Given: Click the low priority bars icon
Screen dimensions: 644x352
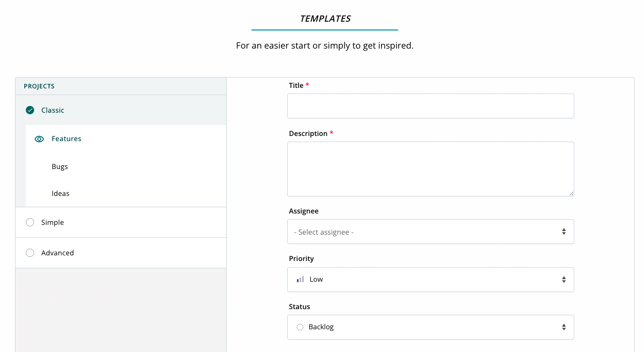Looking at the screenshot, I should point(300,280).
